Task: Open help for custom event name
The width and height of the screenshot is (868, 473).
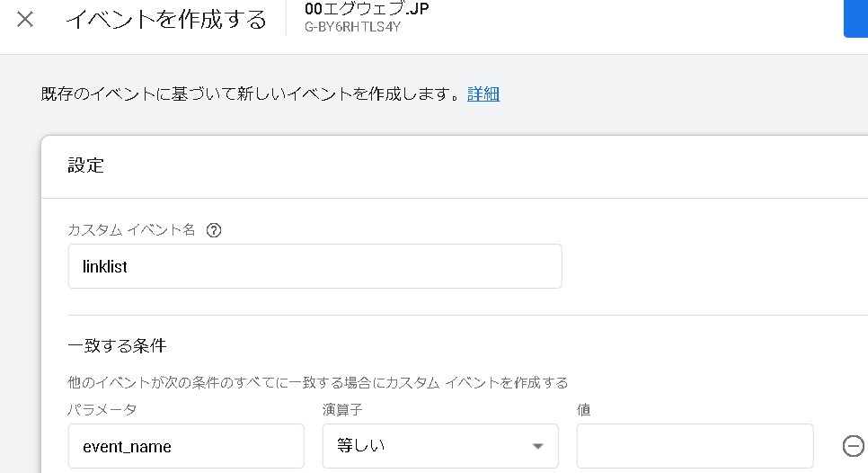Action: click(213, 230)
